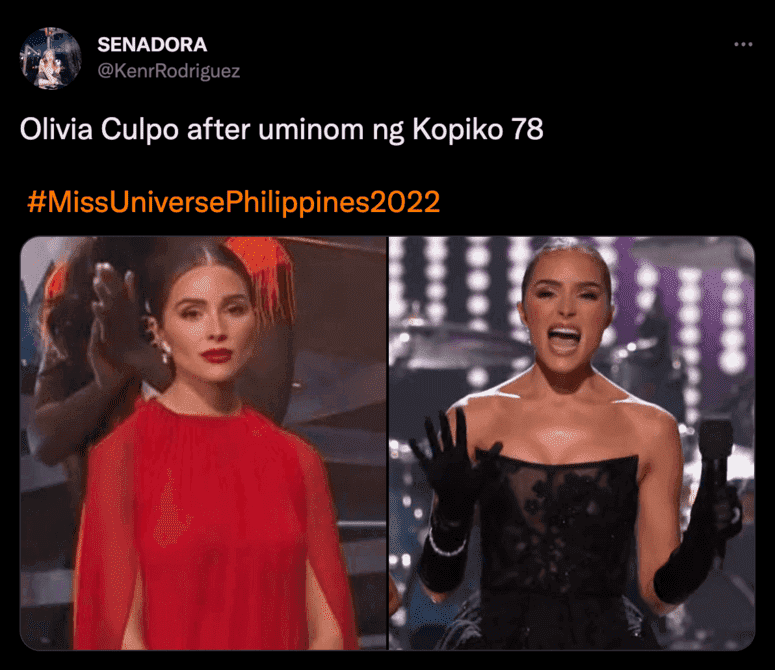Open the right photo with black gown
This screenshot has width=775, height=670.
(572, 443)
